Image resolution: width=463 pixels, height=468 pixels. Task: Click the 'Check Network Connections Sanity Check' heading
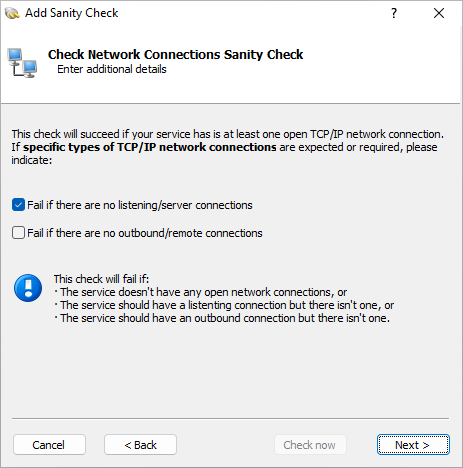click(175, 54)
